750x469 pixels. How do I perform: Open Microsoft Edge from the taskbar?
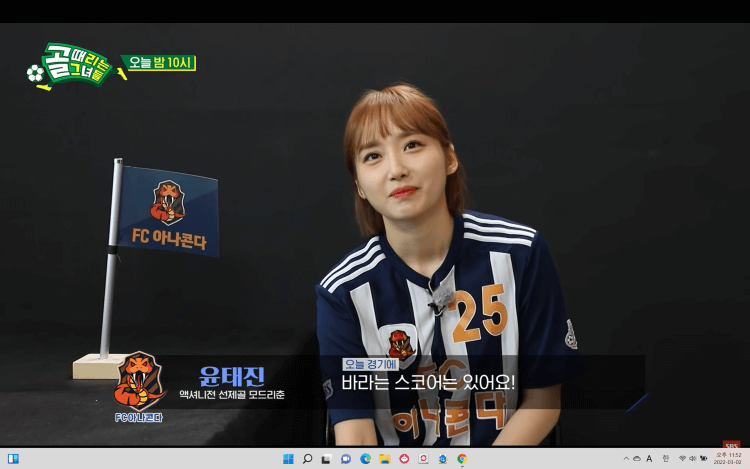pos(365,459)
